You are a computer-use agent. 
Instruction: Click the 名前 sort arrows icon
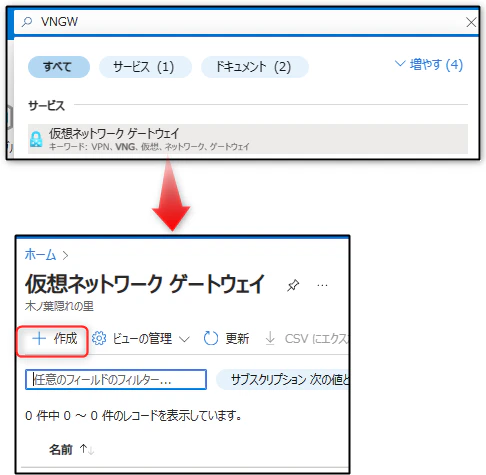87,449
